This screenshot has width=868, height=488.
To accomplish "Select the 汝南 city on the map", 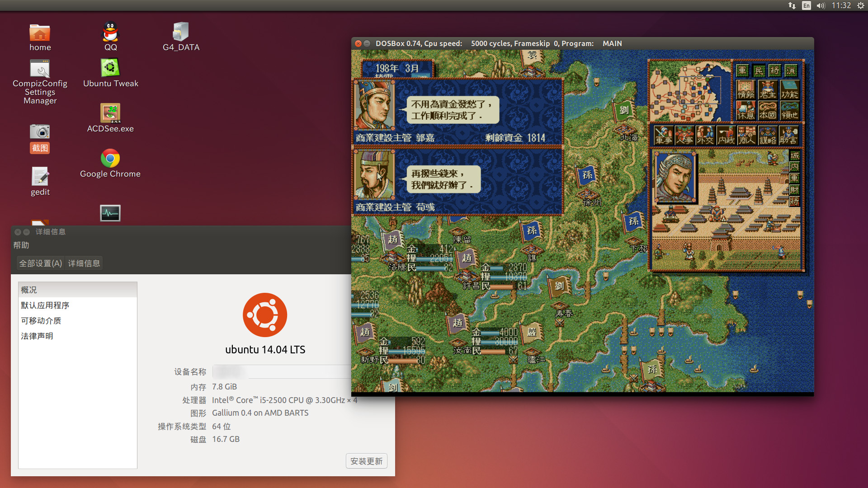I will click(x=458, y=342).
